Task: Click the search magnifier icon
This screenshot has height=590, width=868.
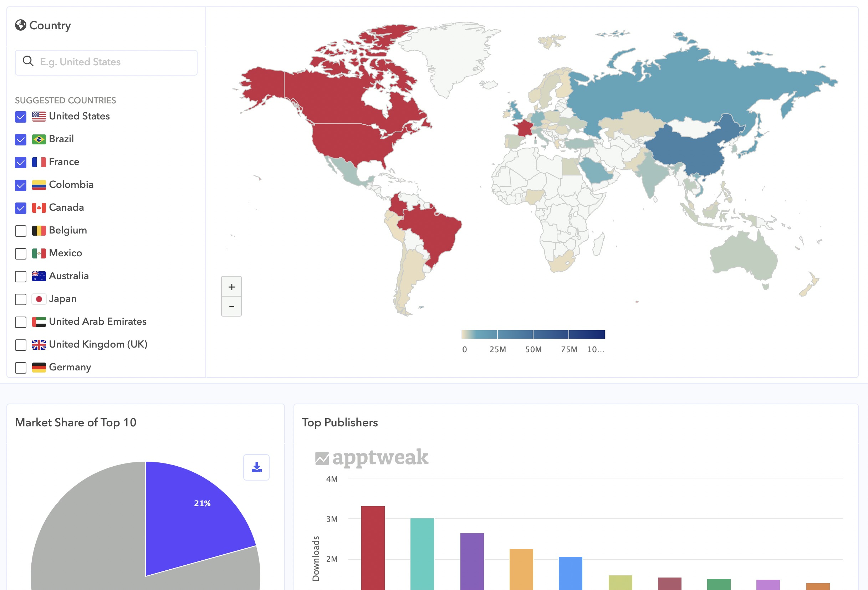Action: pos(28,61)
